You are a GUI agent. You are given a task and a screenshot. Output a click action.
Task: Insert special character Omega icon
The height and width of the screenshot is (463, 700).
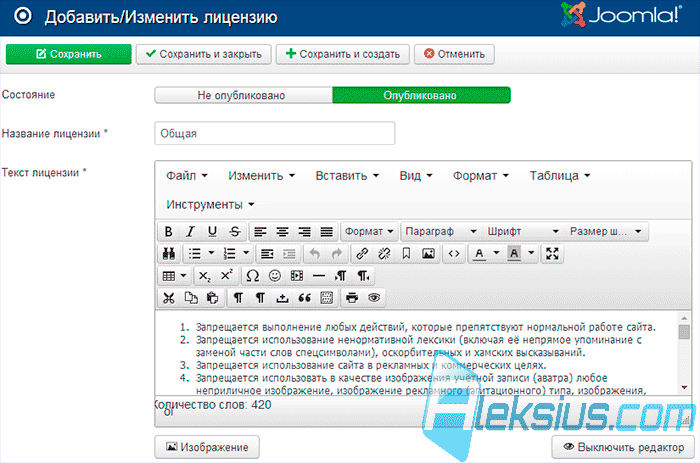252,276
